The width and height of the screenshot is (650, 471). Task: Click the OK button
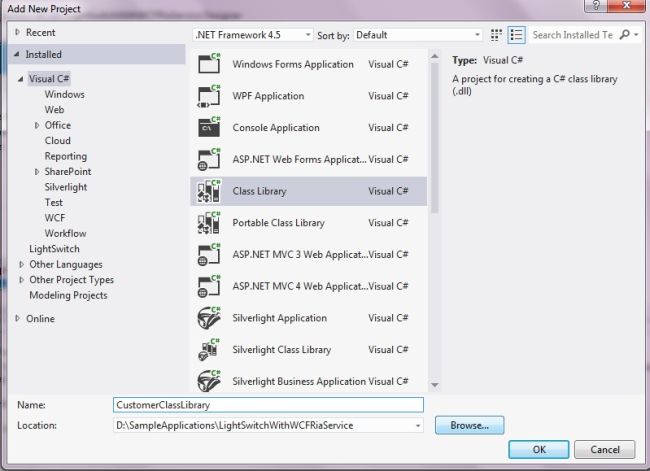pyautogui.click(x=539, y=449)
